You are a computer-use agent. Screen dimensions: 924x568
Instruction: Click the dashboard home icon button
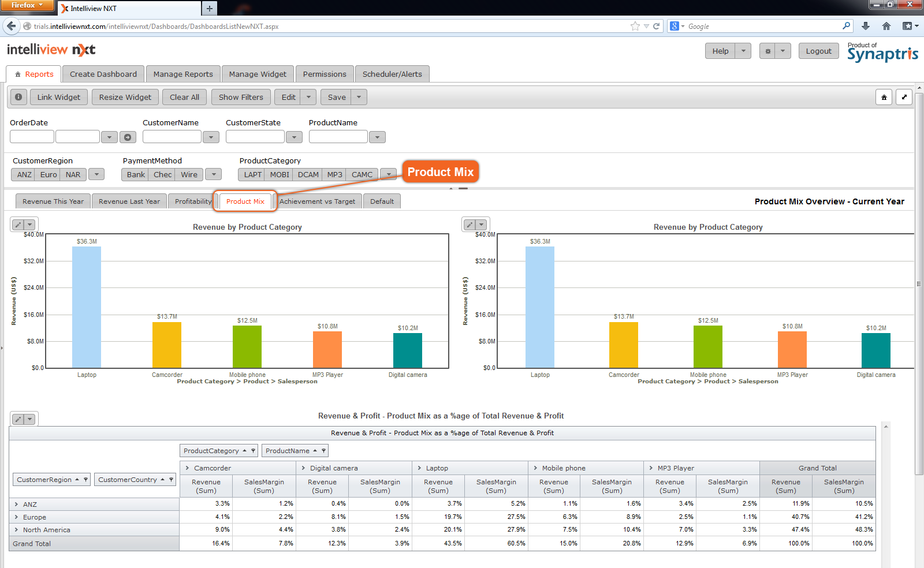pyautogui.click(x=884, y=98)
